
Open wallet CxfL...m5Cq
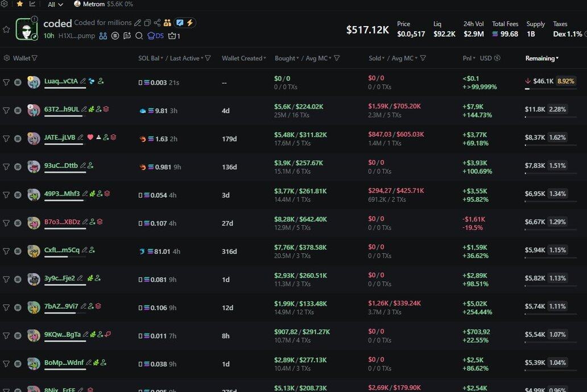62,250
